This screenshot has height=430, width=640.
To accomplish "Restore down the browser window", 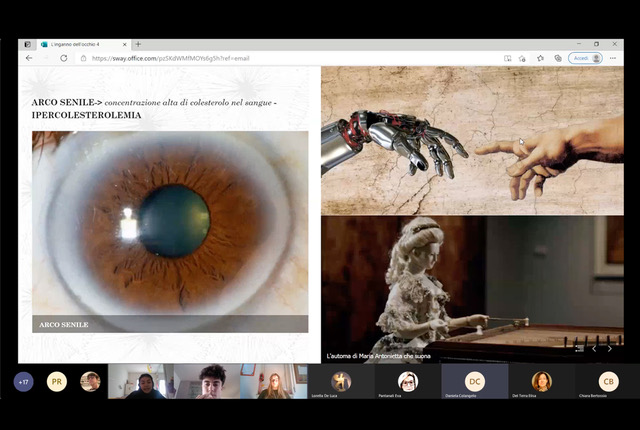I will pos(596,44).
